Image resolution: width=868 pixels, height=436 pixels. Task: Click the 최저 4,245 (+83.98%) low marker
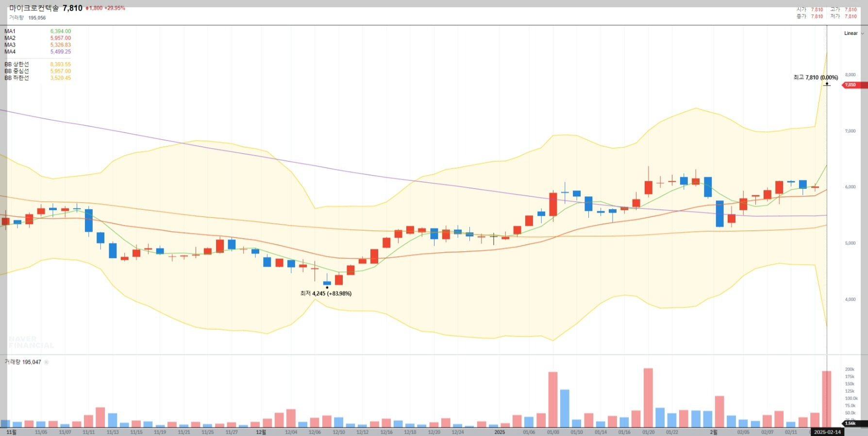[326, 293]
